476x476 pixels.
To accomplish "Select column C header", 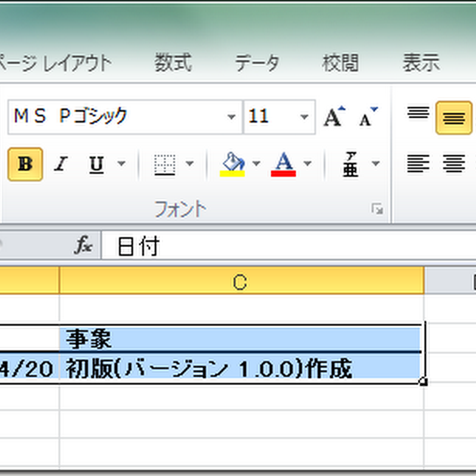I will (242, 280).
